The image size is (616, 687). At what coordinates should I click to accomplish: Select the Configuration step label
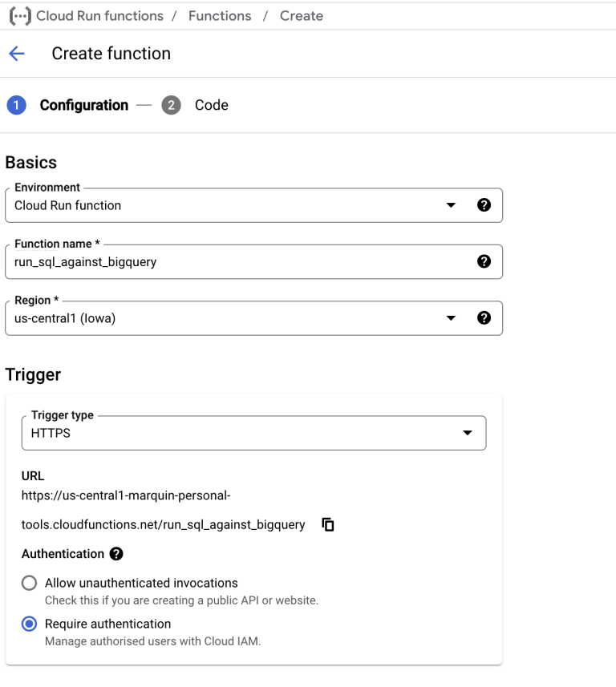pyautogui.click(x=83, y=105)
